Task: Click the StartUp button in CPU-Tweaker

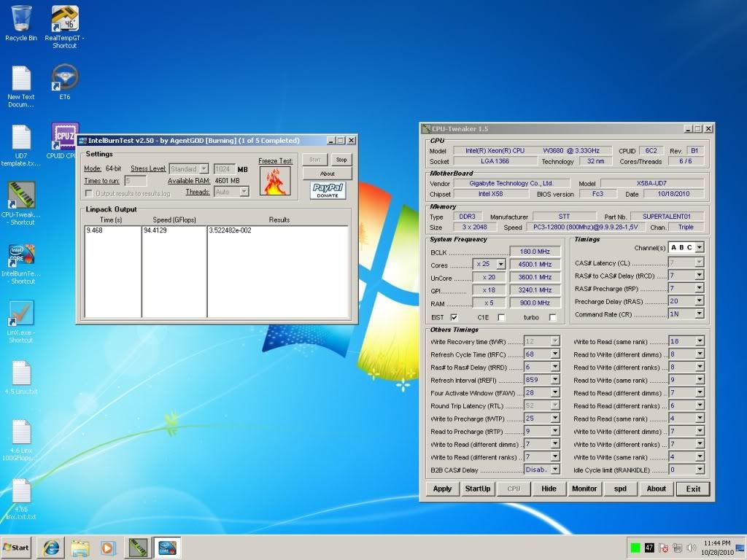Action: click(478, 489)
